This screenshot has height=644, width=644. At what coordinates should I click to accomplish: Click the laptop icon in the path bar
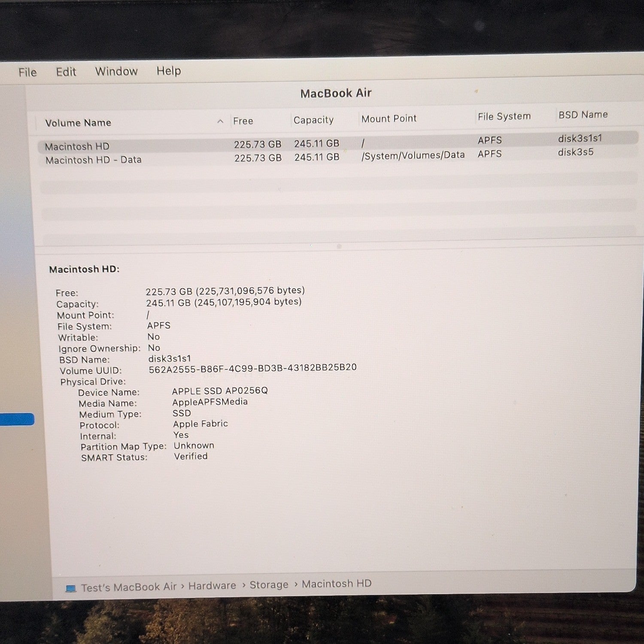click(71, 588)
